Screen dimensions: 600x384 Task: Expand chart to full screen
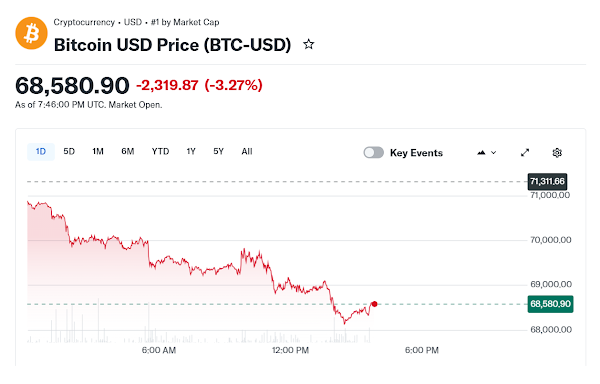pos(525,153)
